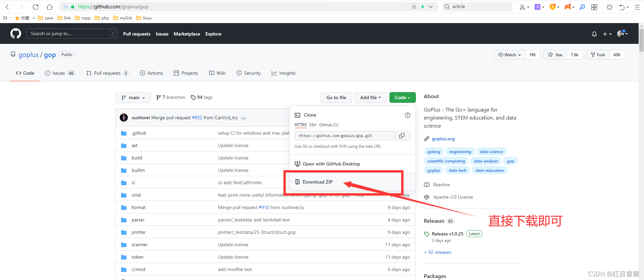Open the create new plus menu
The image size is (644, 280).
point(607,34)
